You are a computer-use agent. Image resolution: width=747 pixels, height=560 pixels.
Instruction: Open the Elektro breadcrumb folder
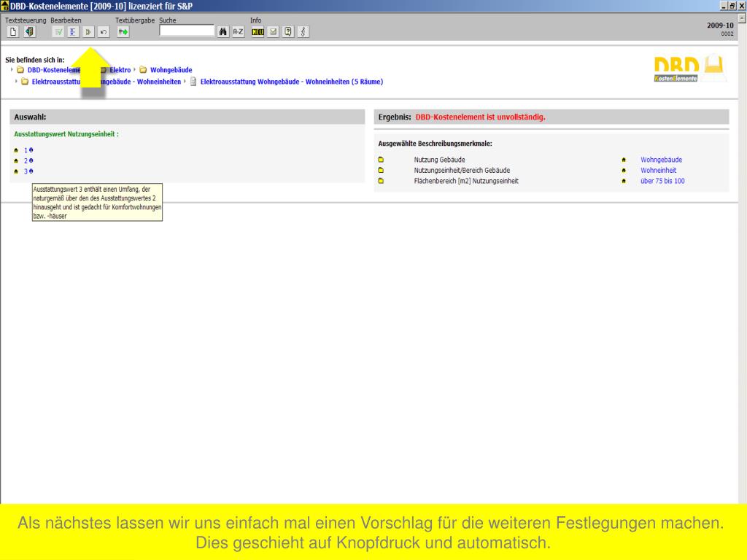coord(121,70)
